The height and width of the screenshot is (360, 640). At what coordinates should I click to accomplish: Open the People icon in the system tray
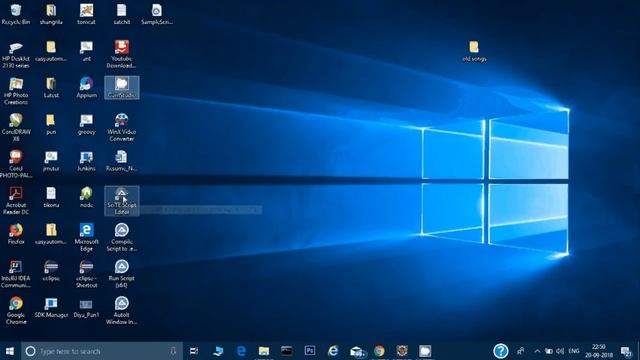[x=521, y=351]
